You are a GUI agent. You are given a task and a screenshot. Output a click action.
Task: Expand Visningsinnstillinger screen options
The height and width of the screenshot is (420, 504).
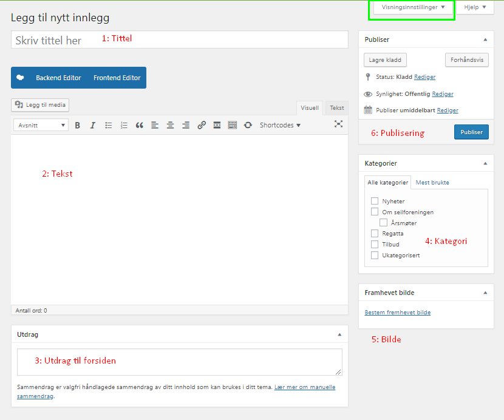point(413,7)
